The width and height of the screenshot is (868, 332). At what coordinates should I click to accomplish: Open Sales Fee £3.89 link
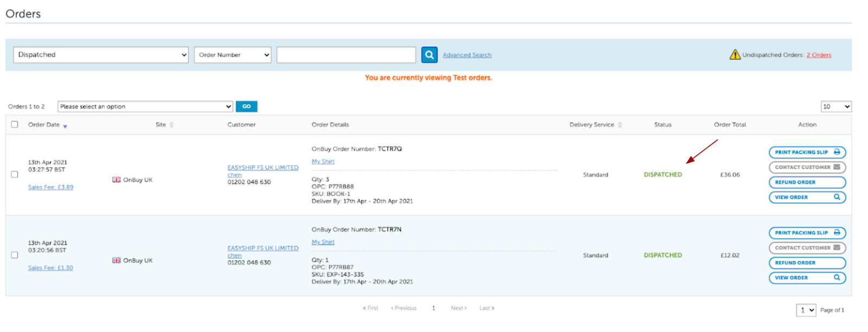pos(50,187)
